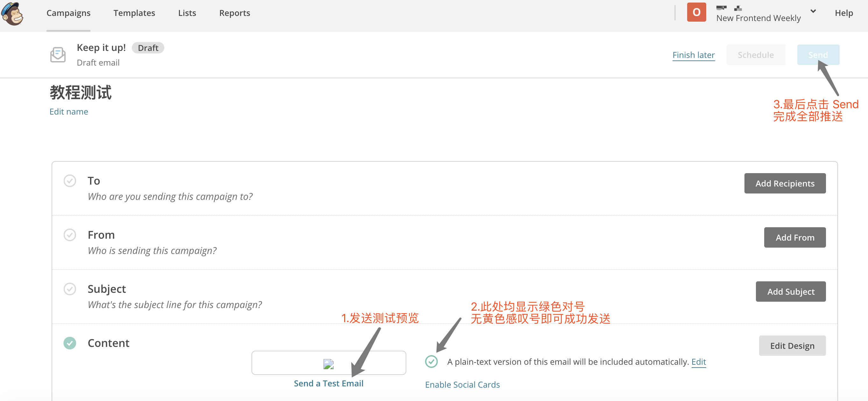Click the broken image icon in preview
The height and width of the screenshot is (401, 868).
point(328,364)
